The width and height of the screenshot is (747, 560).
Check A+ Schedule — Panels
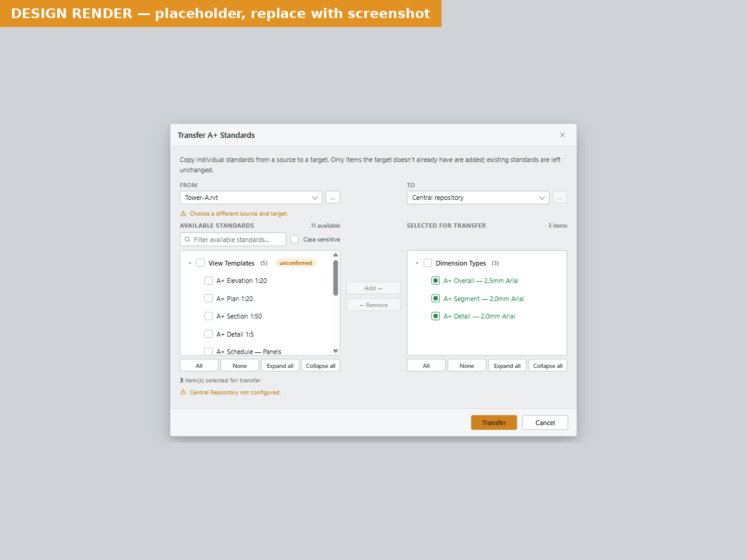tap(208, 351)
